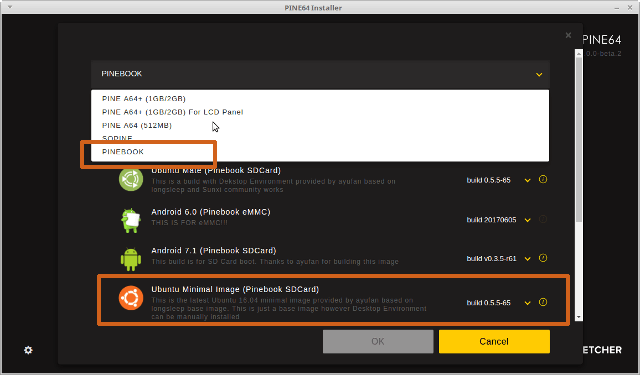This screenshot has width=640, height=375.
Task: Select Android 6.0 (Pinebook eMMC) title
Action: (x=211, y=212)
